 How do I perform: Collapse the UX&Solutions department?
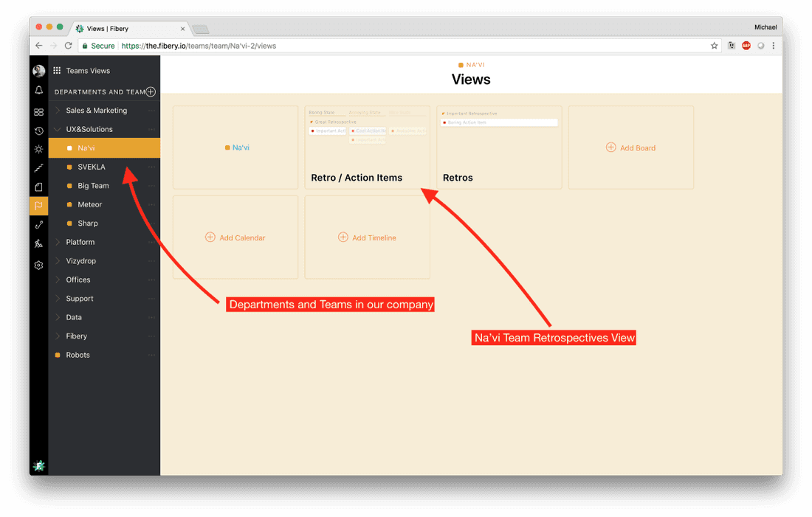58,129
